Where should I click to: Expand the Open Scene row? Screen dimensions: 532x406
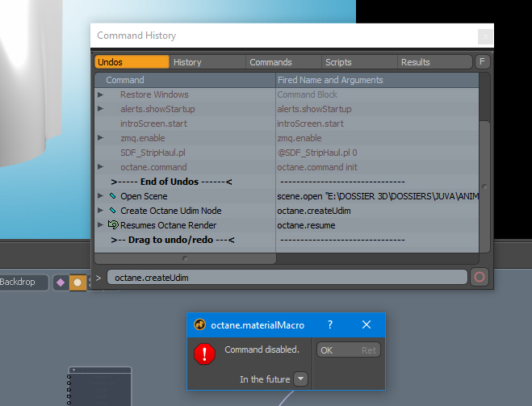click(100, 196)
